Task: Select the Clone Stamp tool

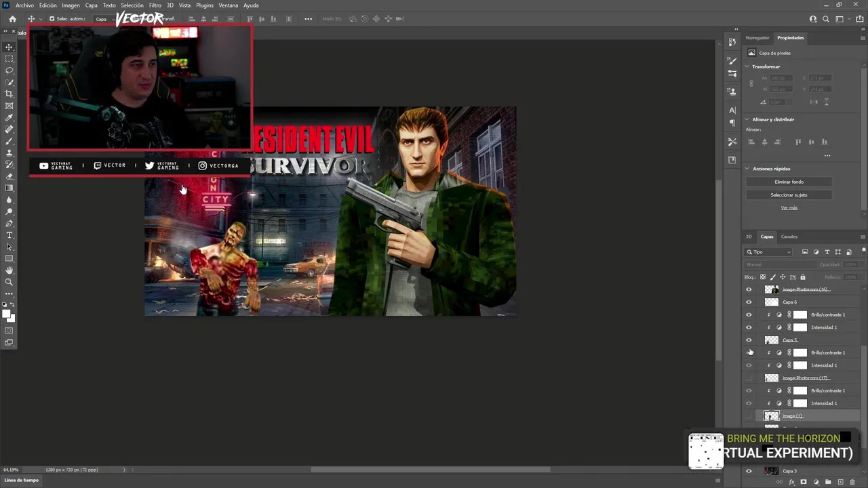Action: 9,153
